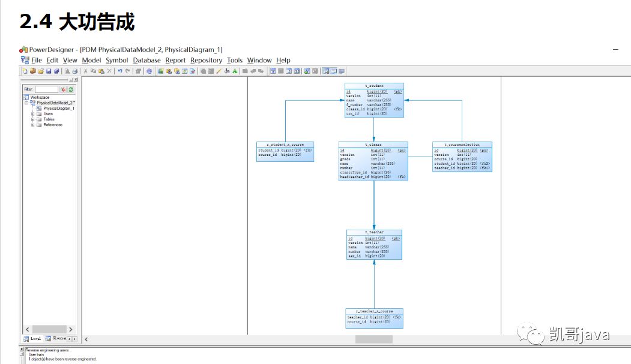
Task: Expand the Tables folder node
Action: pos(32,119)
